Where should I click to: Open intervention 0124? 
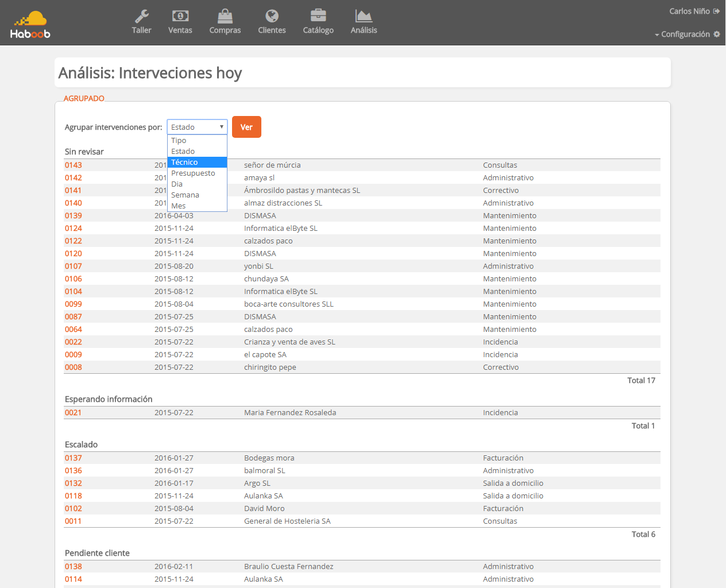[74, 229]
